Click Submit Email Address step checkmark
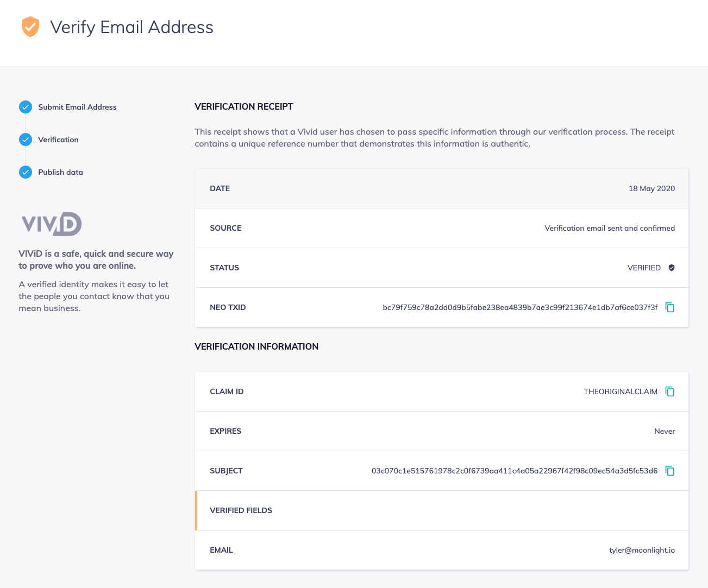This screenshot has width=708, height=588. pyautogui.click(x=26, y=107)
